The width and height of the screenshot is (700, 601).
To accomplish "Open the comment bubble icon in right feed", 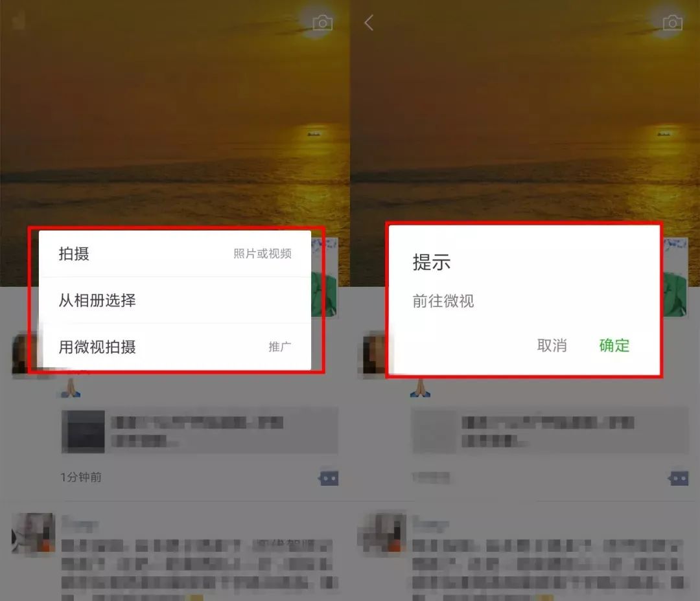I will tap(679, 479).
